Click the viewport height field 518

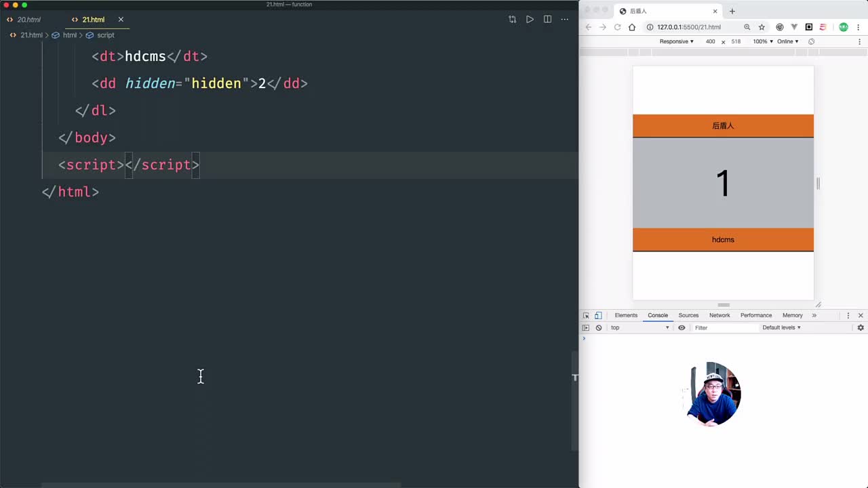click(736, 41)
